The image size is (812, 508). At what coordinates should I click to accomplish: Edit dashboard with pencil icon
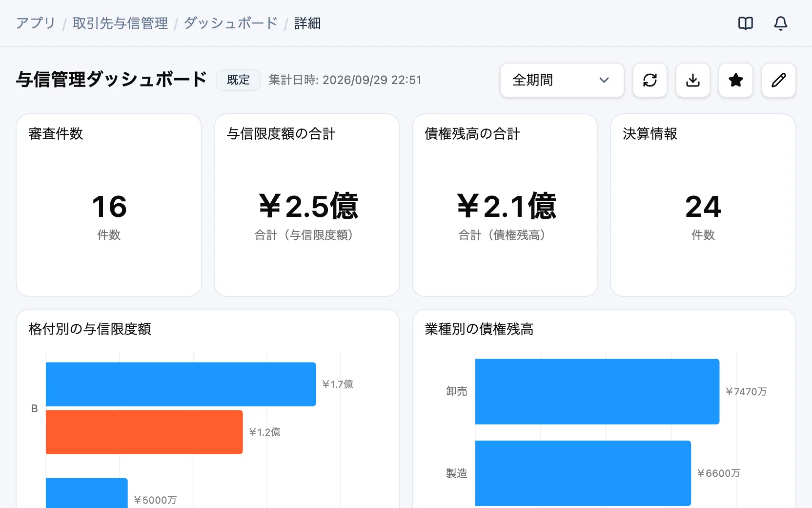click(779, 80)
